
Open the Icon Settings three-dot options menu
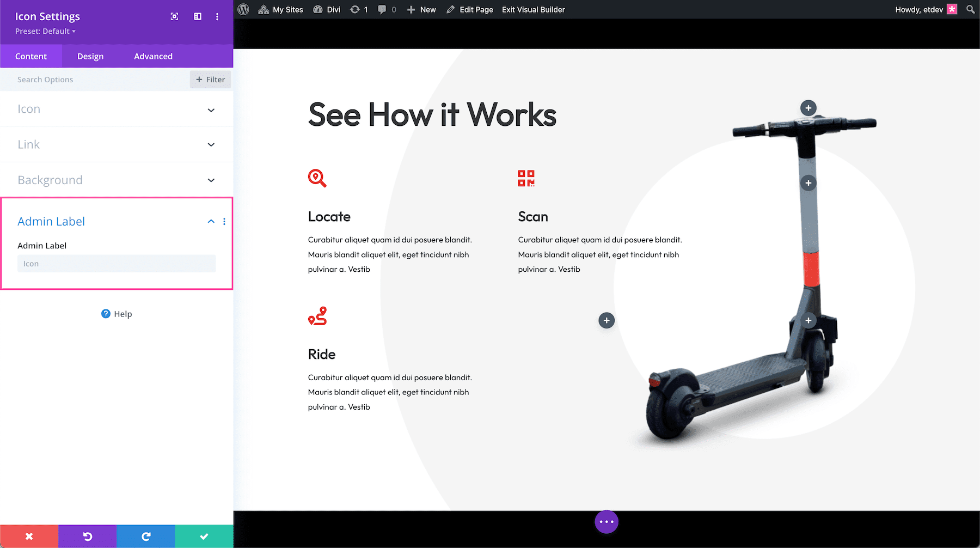coord(217,16)
